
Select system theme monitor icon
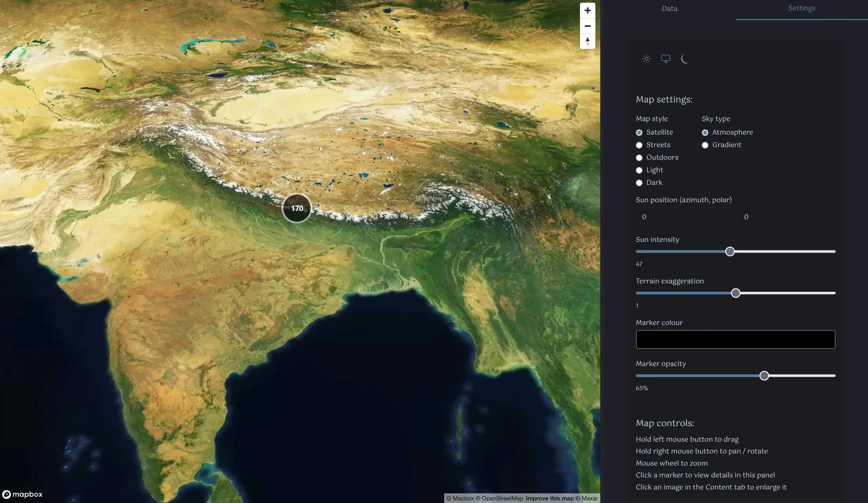[665, 58]
